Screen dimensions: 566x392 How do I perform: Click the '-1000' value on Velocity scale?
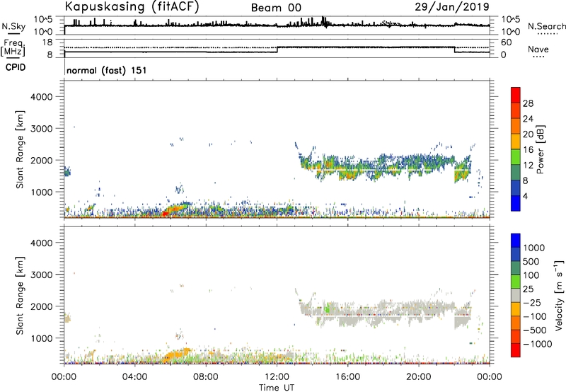pos(537,344)
